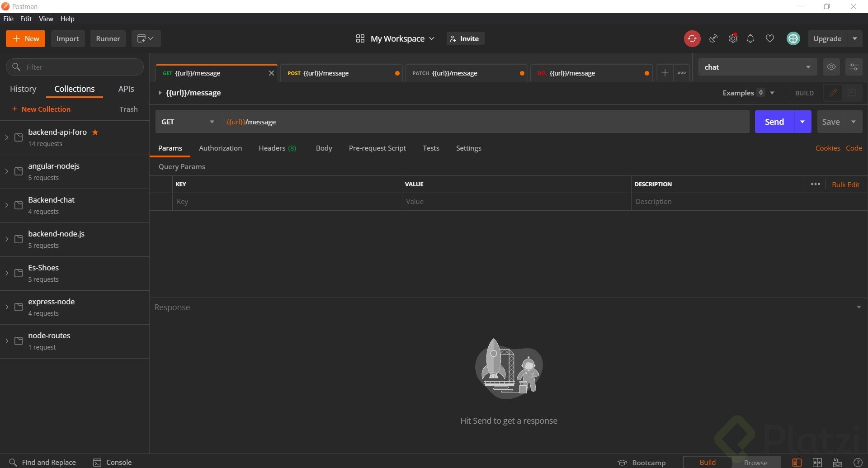This screenshot has height=468, width=868.
Task: Click the new window layout icon
Action: point(146,39)
